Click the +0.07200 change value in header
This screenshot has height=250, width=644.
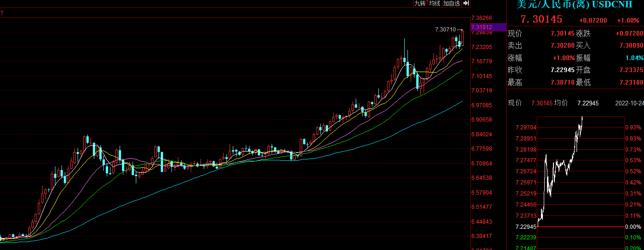593,20
